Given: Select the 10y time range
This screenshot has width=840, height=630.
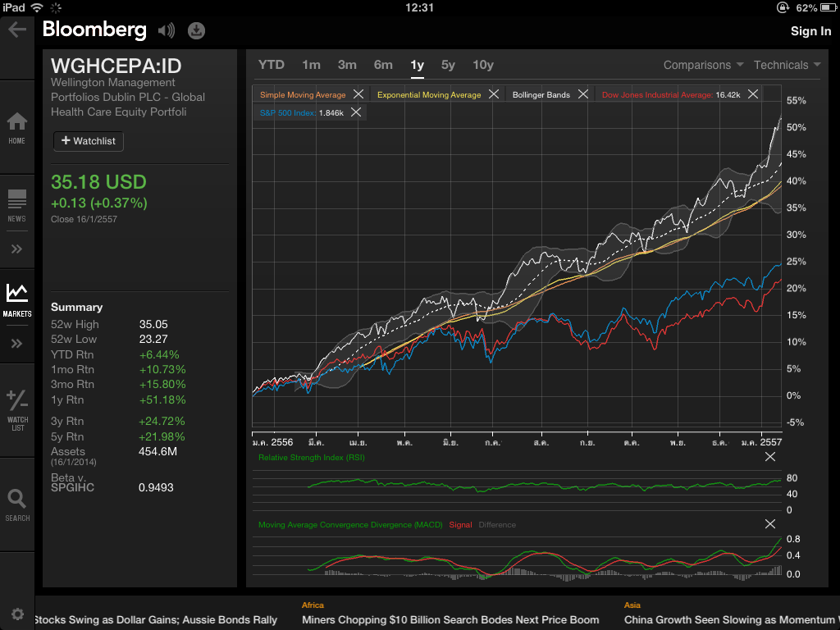Looking at the screenshot, I should (482, 65).
